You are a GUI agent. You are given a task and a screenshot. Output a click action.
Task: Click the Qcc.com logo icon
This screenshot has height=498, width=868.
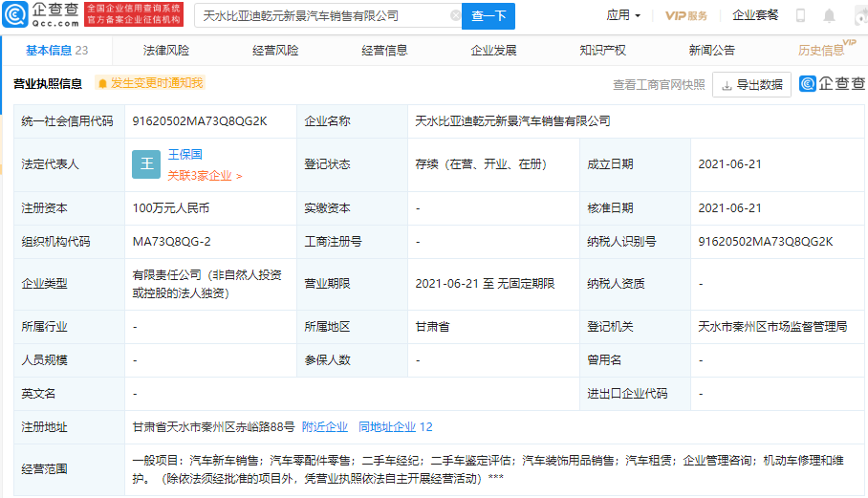15,14
